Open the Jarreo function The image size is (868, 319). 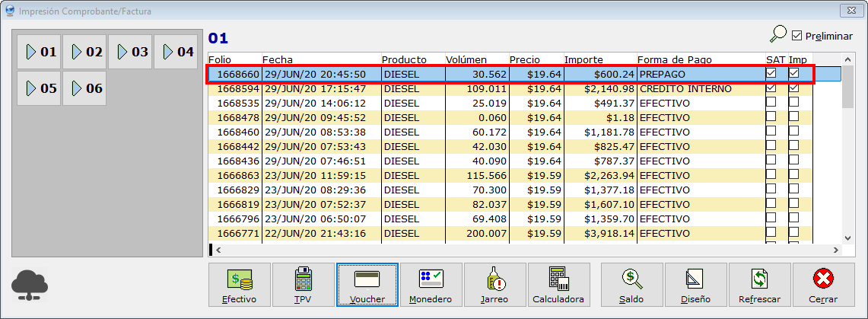(x=495, y=286)
